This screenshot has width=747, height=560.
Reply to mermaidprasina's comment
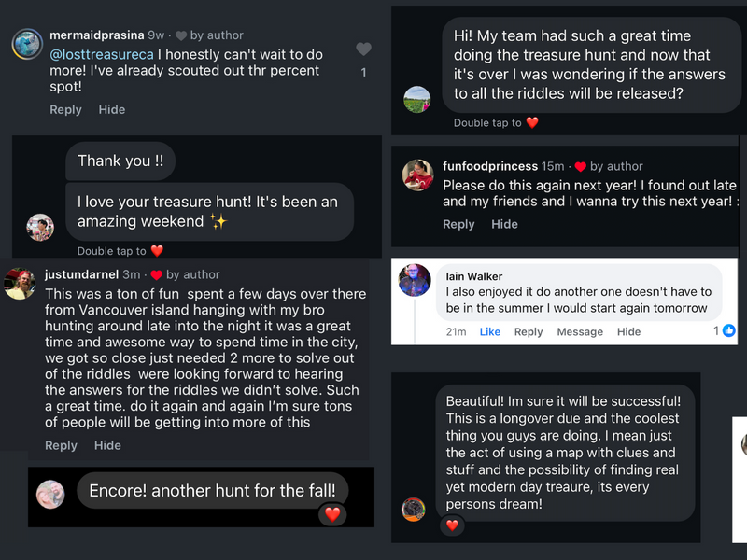tap(65, 109)
